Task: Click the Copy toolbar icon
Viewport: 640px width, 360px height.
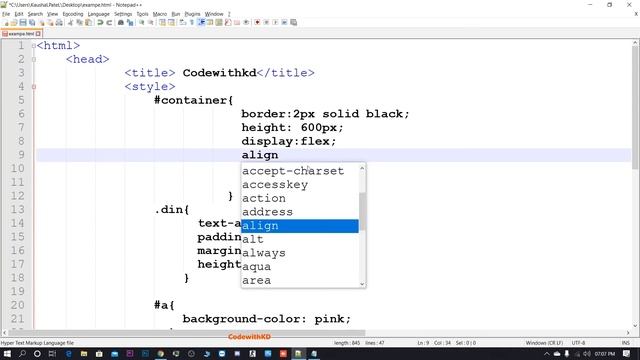Action: click(x=79, y=22)
